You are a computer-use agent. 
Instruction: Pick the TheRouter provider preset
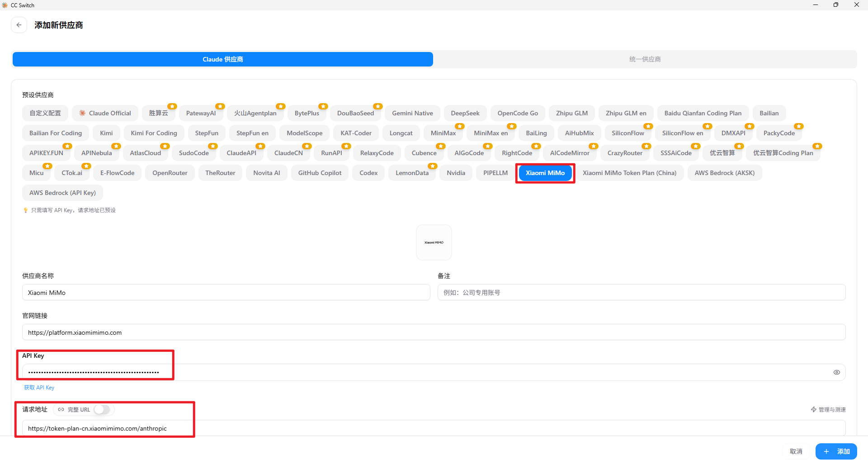[x=220, y=173]
